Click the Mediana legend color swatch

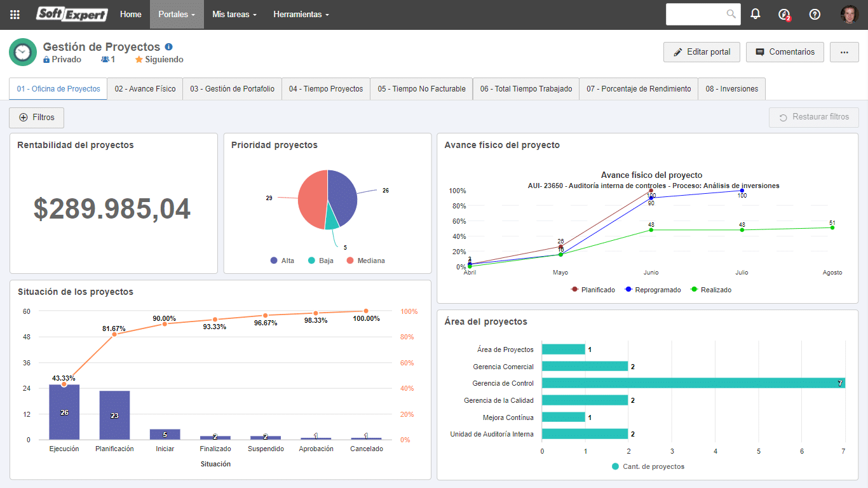click(x=350, y=261)
